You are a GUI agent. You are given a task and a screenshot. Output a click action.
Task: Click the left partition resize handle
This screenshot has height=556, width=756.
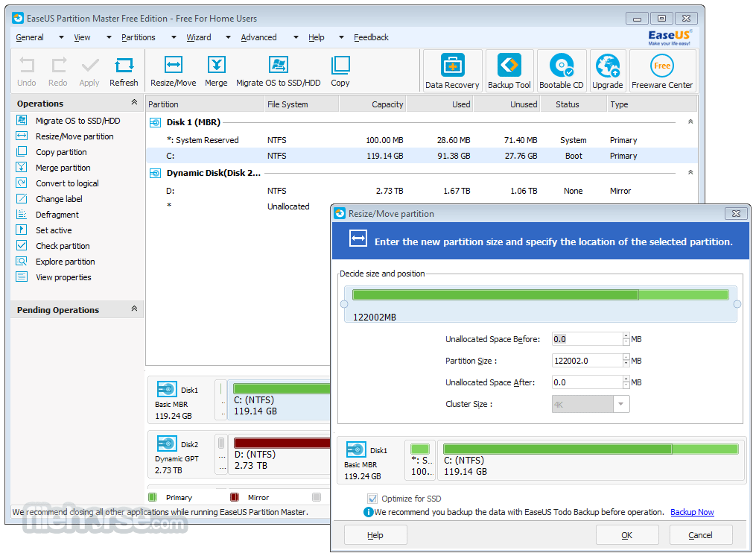[344, 304]
